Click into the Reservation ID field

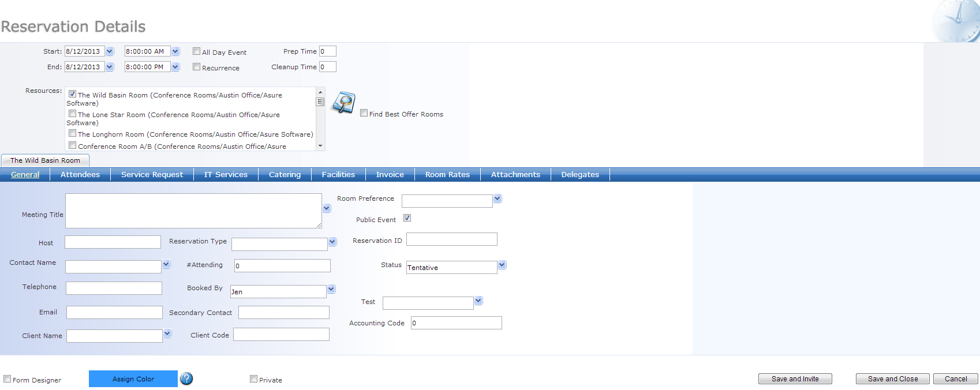pos(451,239)
